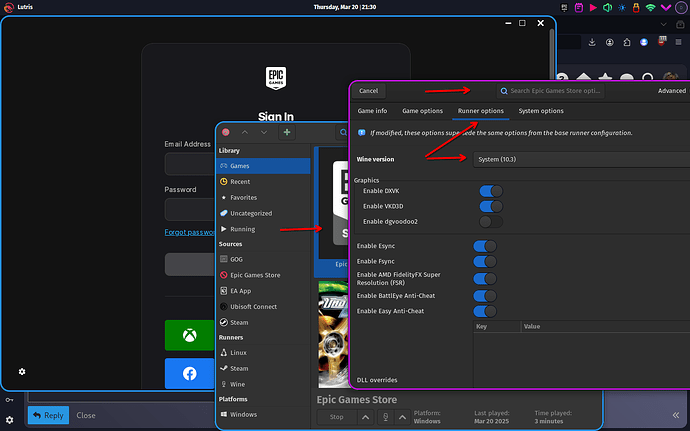
Task: Select the Linux runner
Action: click(263, 353)
